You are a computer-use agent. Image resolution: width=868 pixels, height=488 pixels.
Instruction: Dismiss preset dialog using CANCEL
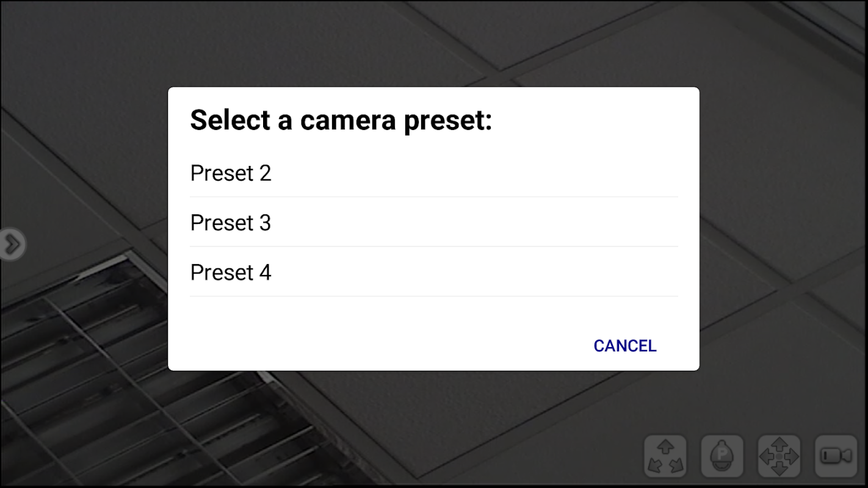[x=624, y=346]
